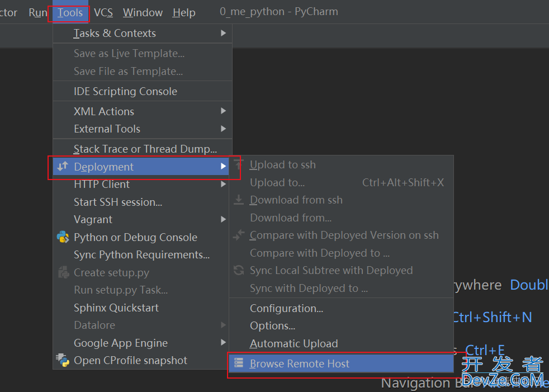
Task: Choose Sync Python Requirements
Action: pyautogui.click(x=141, y=255)
